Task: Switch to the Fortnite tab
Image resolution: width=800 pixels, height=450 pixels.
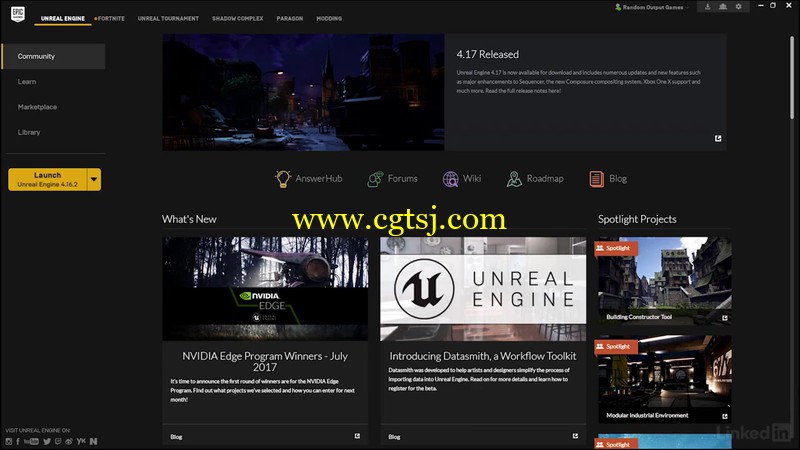Action: [x=110, y=18]
